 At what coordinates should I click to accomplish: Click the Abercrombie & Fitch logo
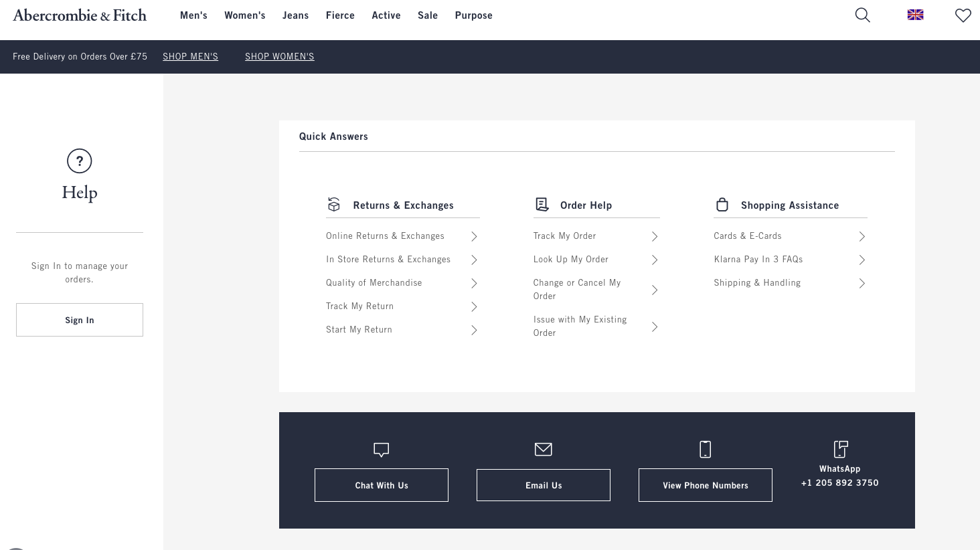point(80,15)
